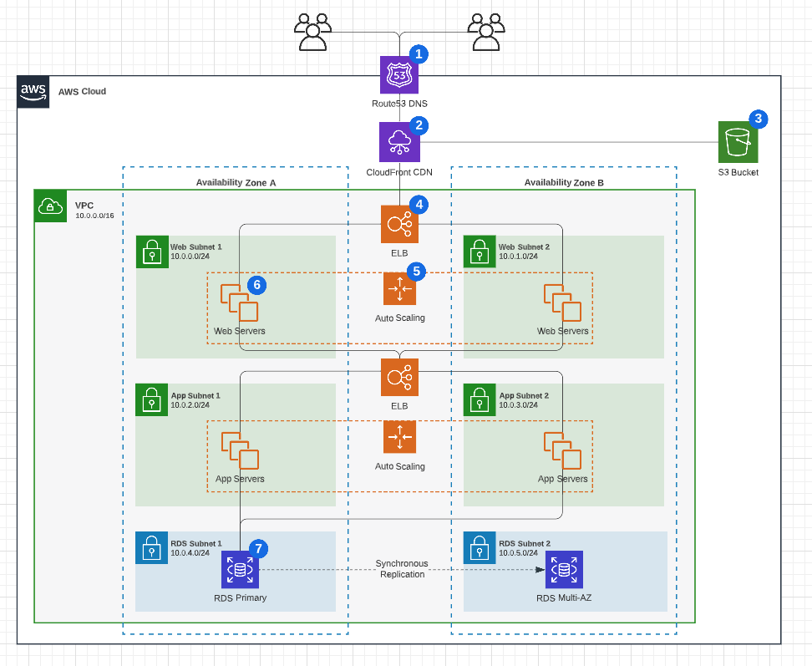Click the 10.0.3.0/24 CIDR text
The image size is (812, 666).
click(519, 405)
